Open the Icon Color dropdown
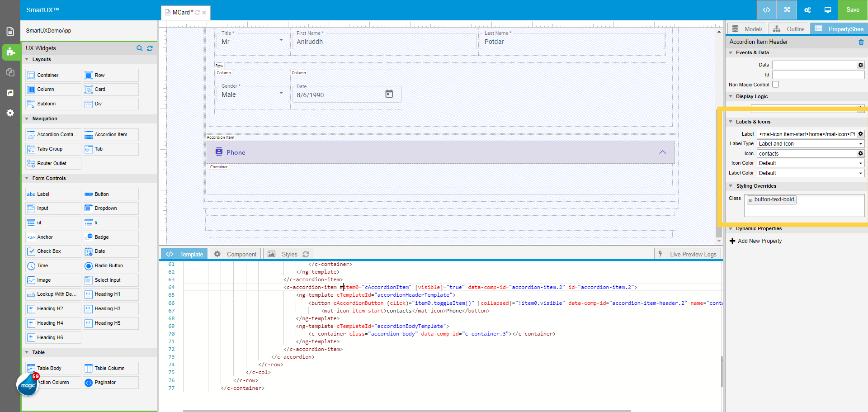Screen dimensions: 868x412 (x=810, y=163)
